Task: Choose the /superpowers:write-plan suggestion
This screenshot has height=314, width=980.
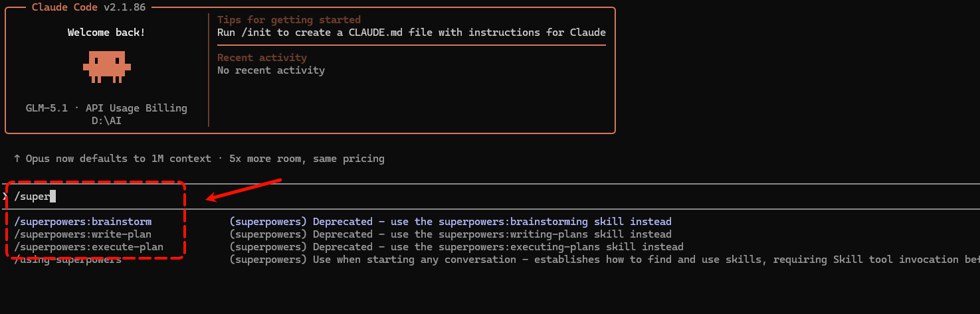Action: point(83,234)
